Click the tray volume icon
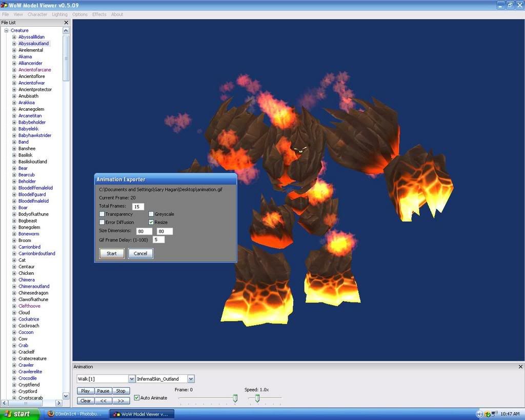The width and height of the screenshot is (525, 420). [x=494, y=414]
